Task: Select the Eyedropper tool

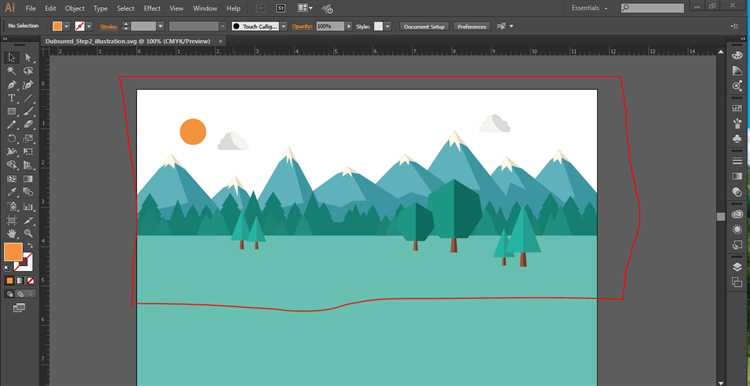Action: coord(11,192)
